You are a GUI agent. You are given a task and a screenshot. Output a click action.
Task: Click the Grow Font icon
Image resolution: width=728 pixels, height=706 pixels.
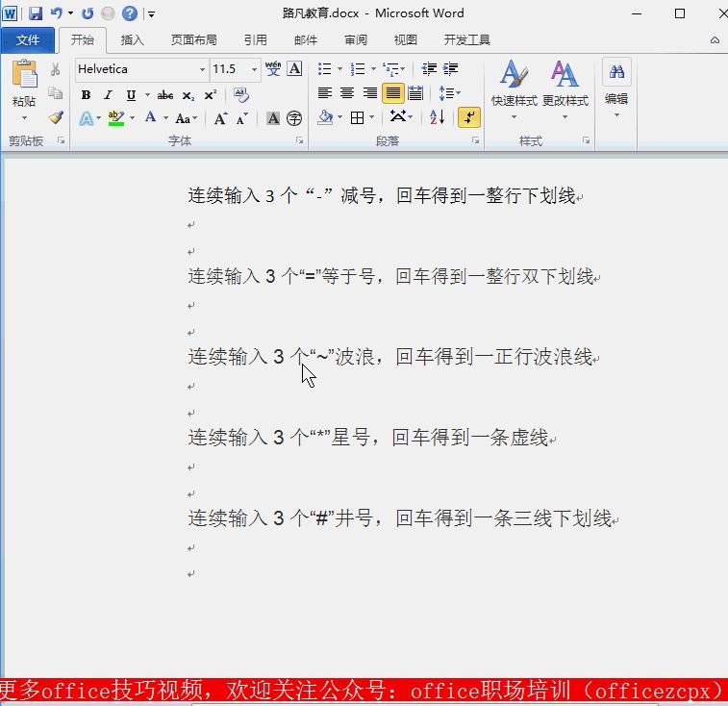click(x=220, y=119)
